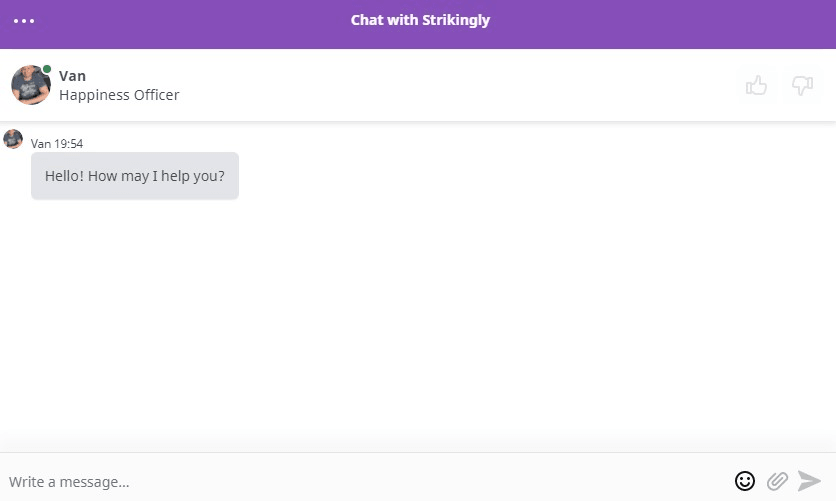Screen dimensions: 836x501
Task: Click Van's large profile avatar
Action: 30,85
